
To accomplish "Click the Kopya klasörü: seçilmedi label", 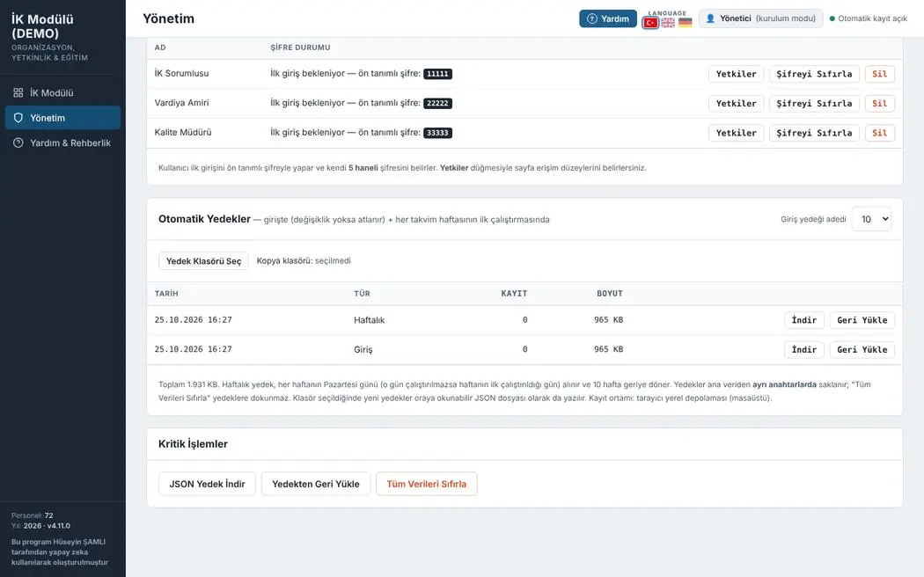I will 304,261.
